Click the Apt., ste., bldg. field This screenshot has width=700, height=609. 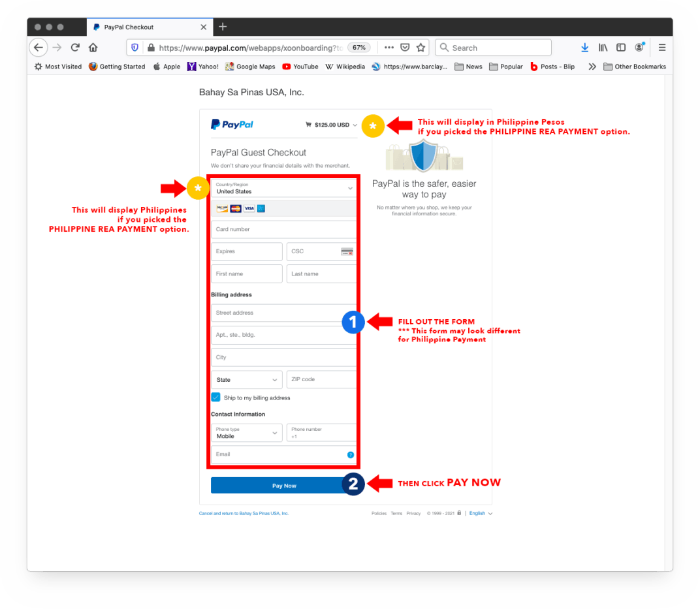tap(284, 335)
